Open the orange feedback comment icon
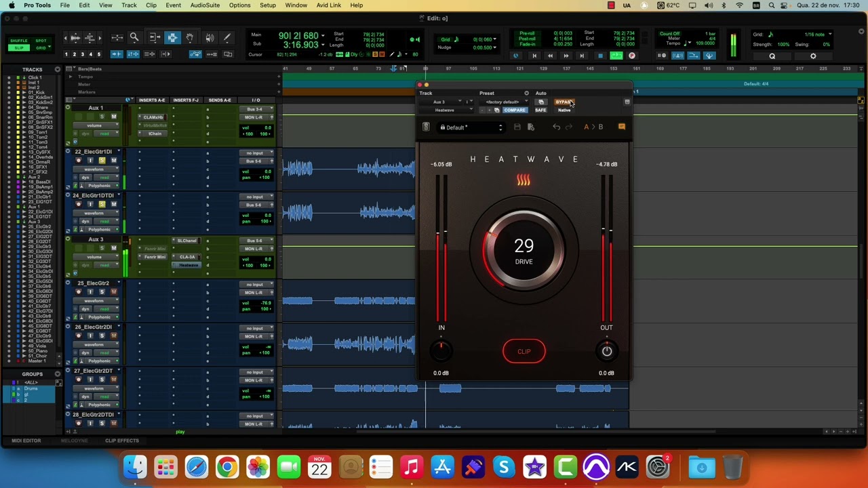 622,127
